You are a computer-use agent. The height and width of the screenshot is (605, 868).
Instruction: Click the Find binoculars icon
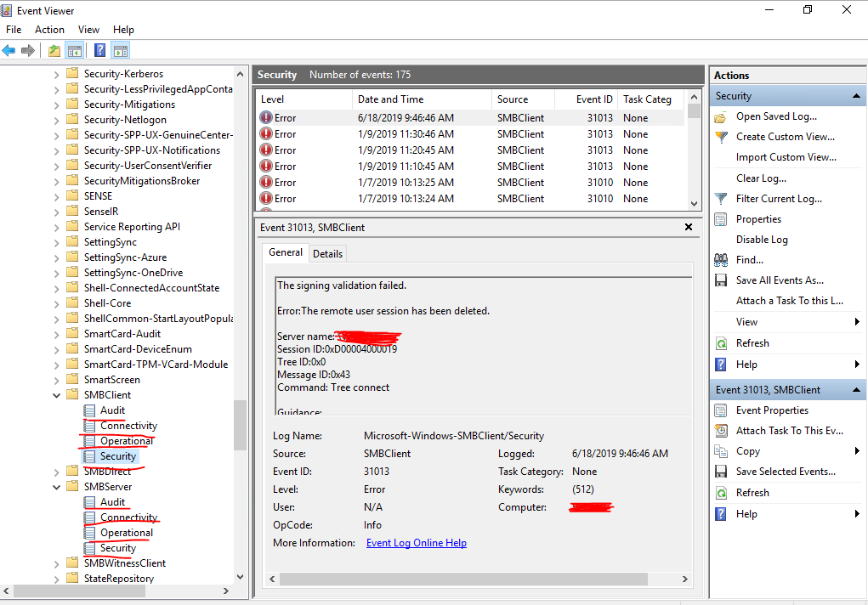pyautogui.click(x=721, y=260)
